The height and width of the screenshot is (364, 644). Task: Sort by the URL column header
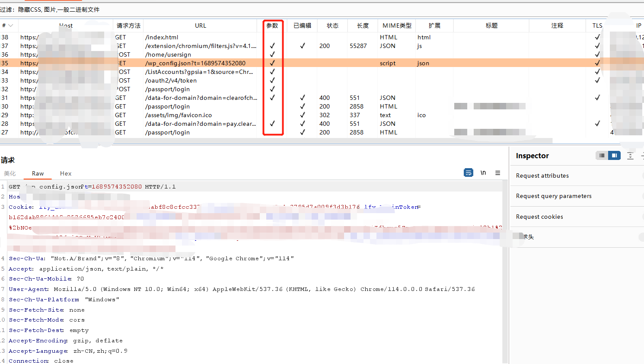201,26
